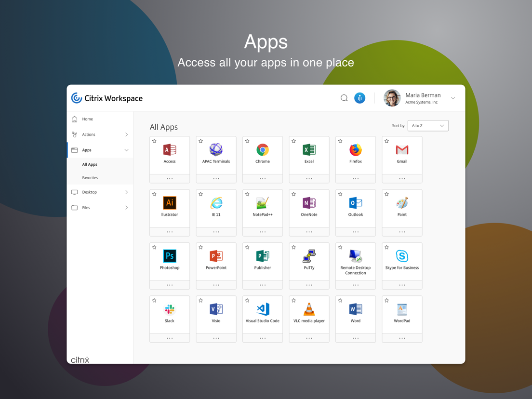Launch NotePad++ app
This screenshot has height=399, width=532.
pyautogui.click(x=263, y=203)
